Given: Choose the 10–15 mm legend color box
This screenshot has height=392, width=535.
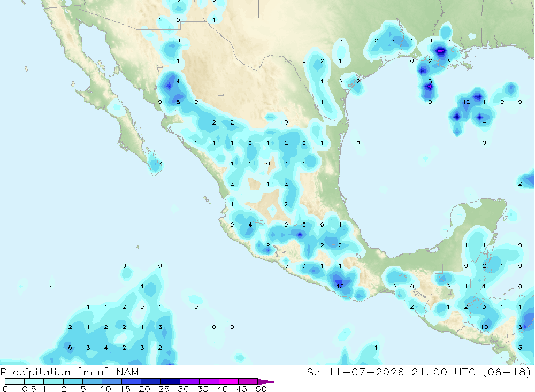Looking at the screenshot, I should (x=112, y=381).
